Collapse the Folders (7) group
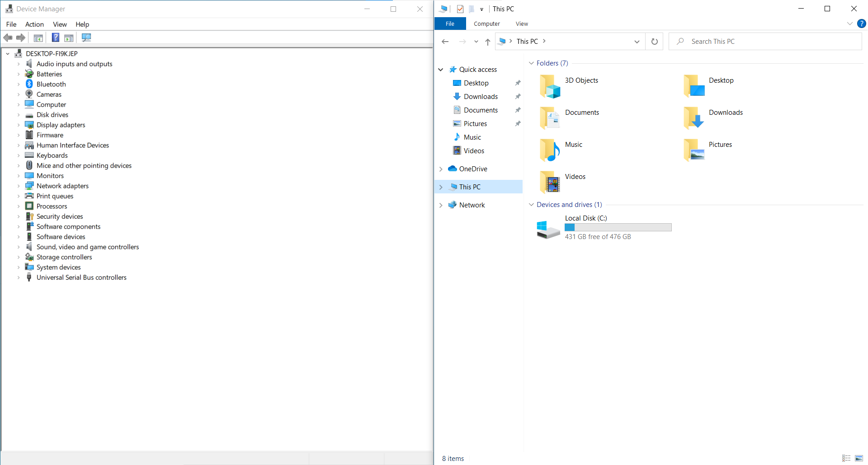This screenshot has width=868, height=465. [x=532, y=63]
